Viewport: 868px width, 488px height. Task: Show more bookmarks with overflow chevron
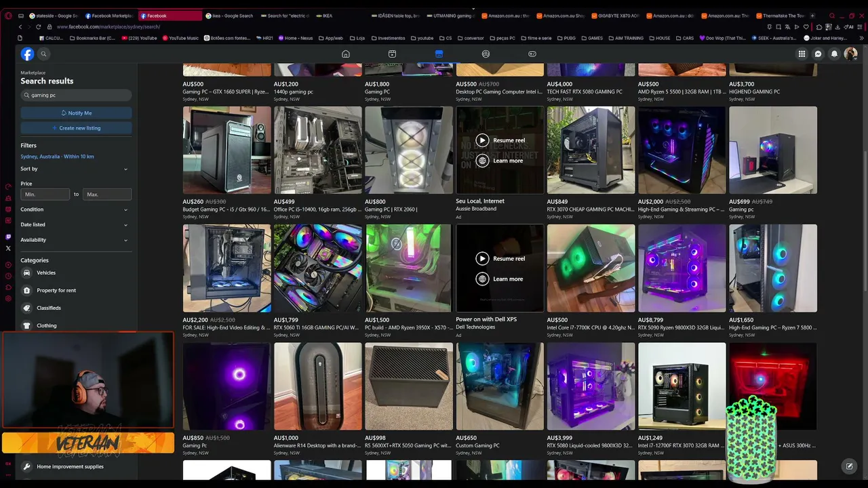click(862, 38)
